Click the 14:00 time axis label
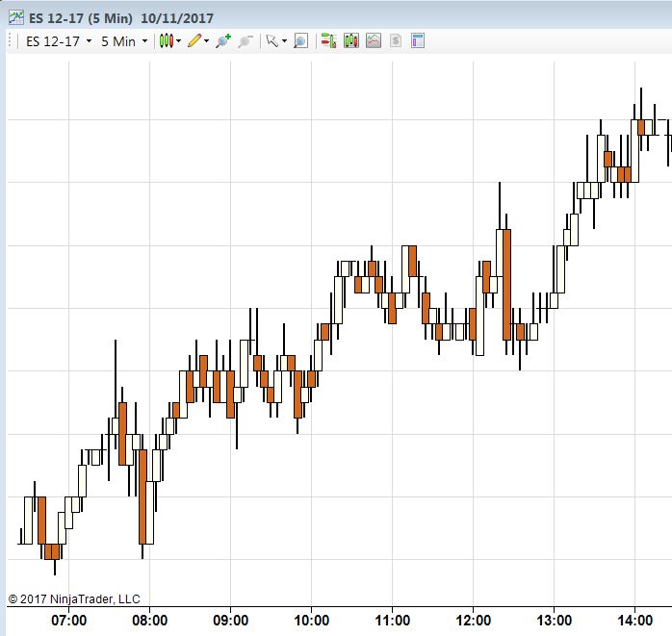The height and width of the screenshot is (636, 672). (635, 621)
